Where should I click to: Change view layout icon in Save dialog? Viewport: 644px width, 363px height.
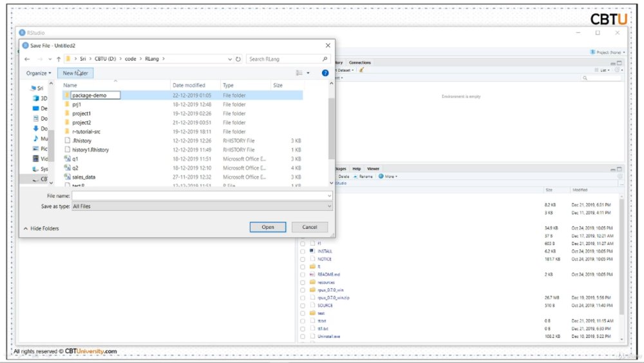[299, 73]
